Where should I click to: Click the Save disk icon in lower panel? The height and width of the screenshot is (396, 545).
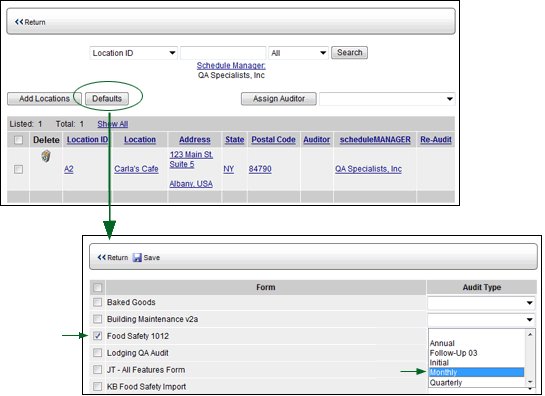point(137,258)
